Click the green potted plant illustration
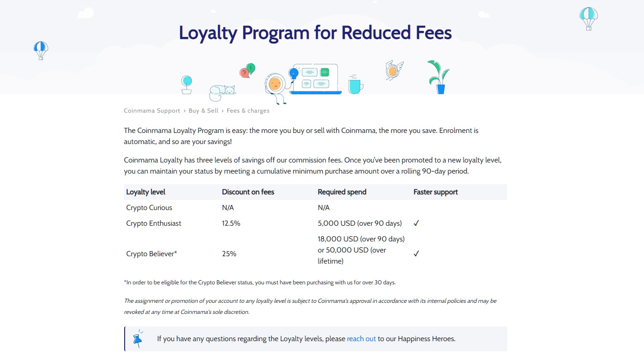644x361 pixels. tap(438, 77)
